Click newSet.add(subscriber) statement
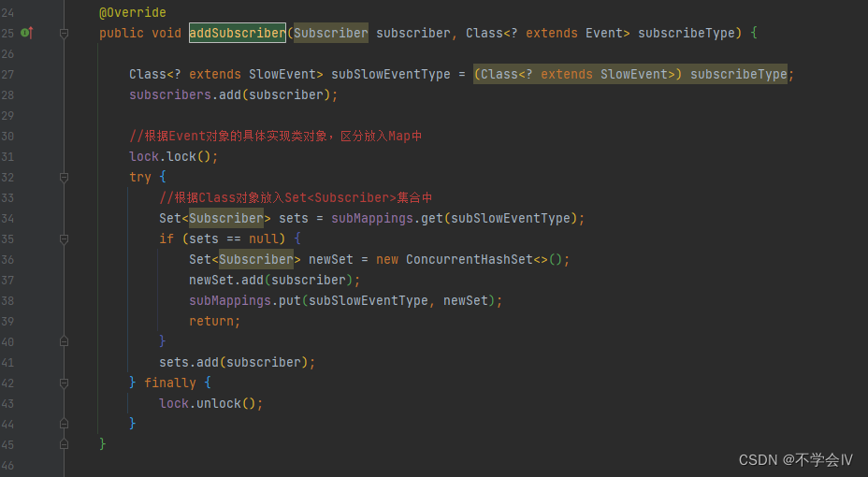 pyautogui.click(x=275, y=280)
